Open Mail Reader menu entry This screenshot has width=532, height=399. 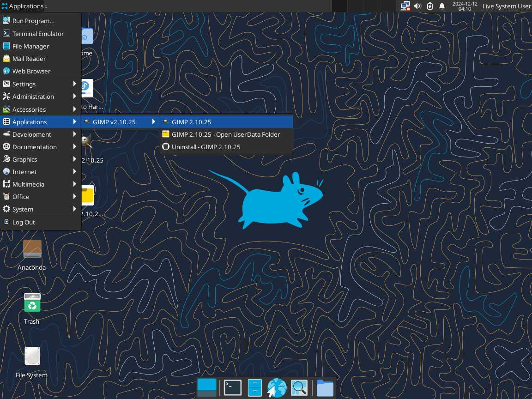(41, 59)
